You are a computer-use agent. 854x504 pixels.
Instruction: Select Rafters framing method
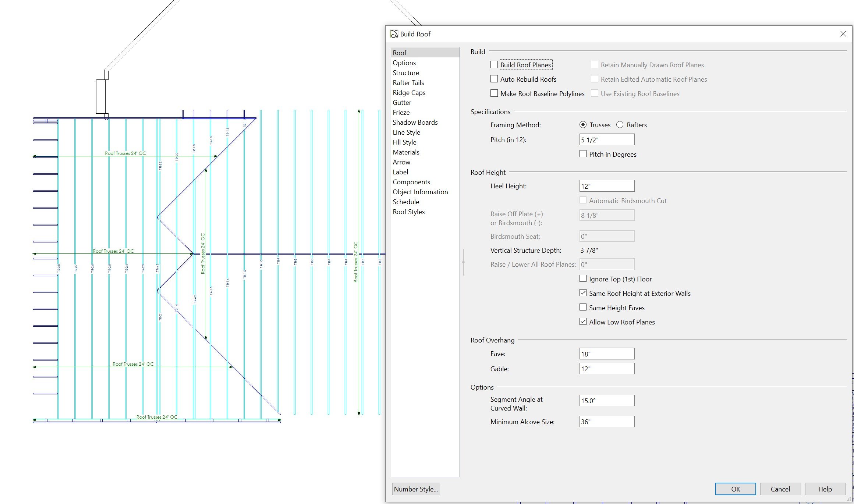pos(620,125)
